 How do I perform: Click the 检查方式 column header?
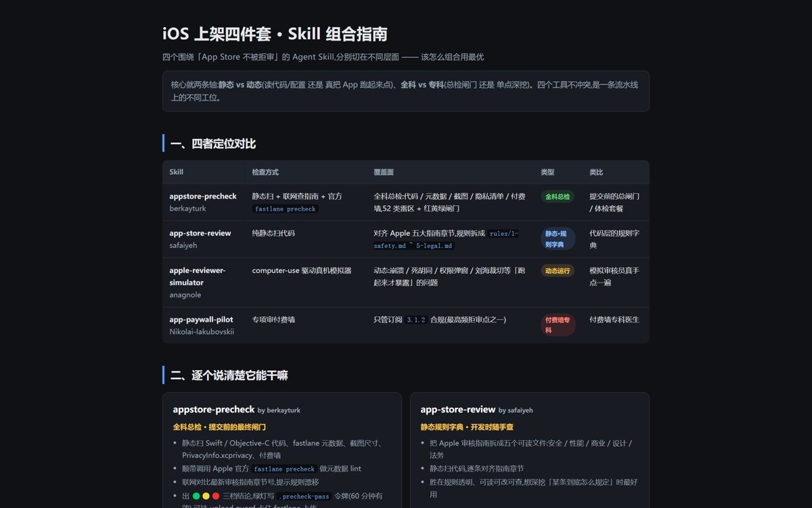click(265, 172)
